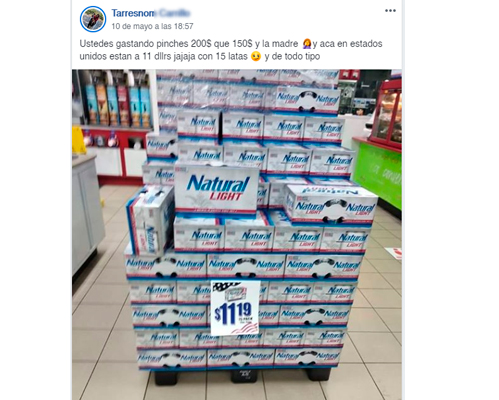Image resolution: width=499 pixels, height=400 pixels.
Task: Click the black pallet under the beer stack
Action: [243, 375]
